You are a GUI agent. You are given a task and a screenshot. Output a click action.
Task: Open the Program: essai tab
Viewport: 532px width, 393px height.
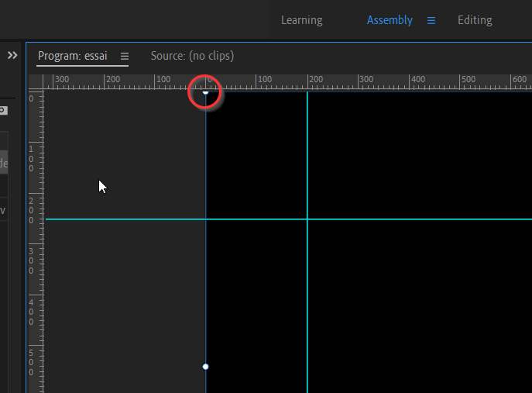(x=73, y=56)
